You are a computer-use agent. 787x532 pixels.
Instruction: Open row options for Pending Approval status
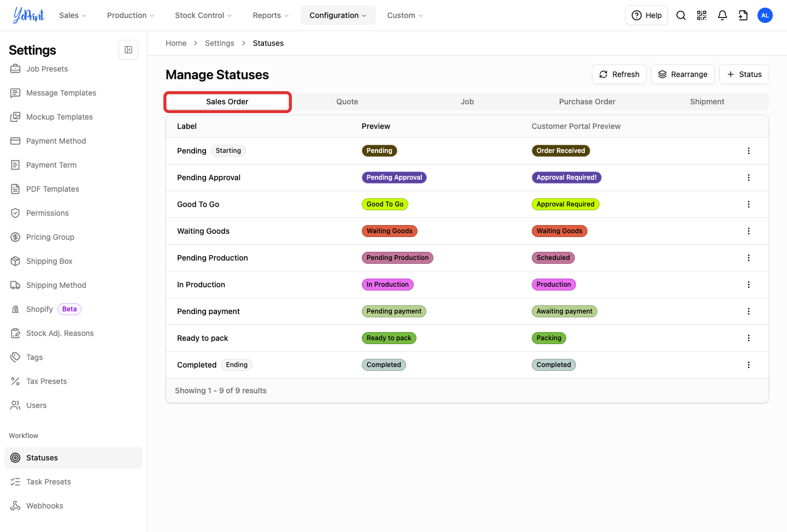[x=749, y=178]
